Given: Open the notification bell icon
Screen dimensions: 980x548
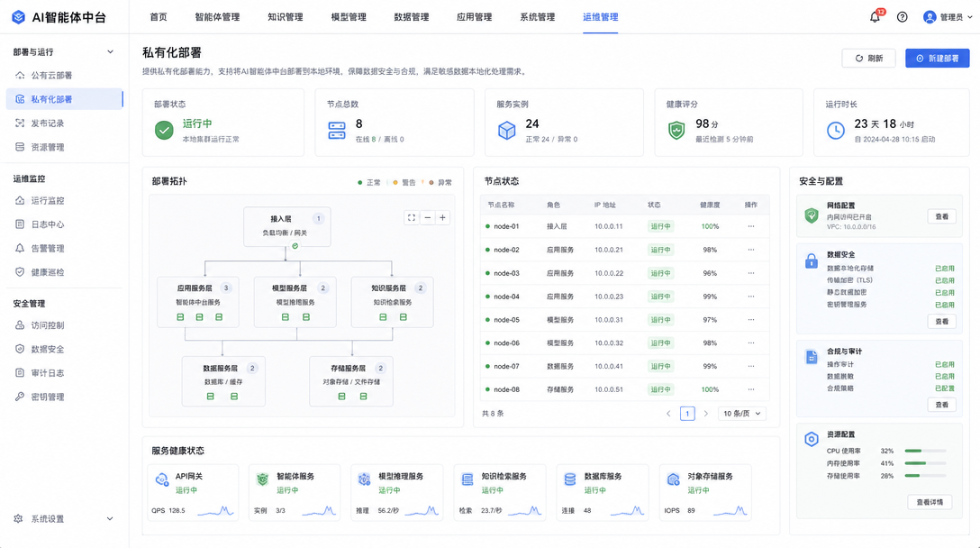Looking at the screenshot, I should tap(875, 17).
